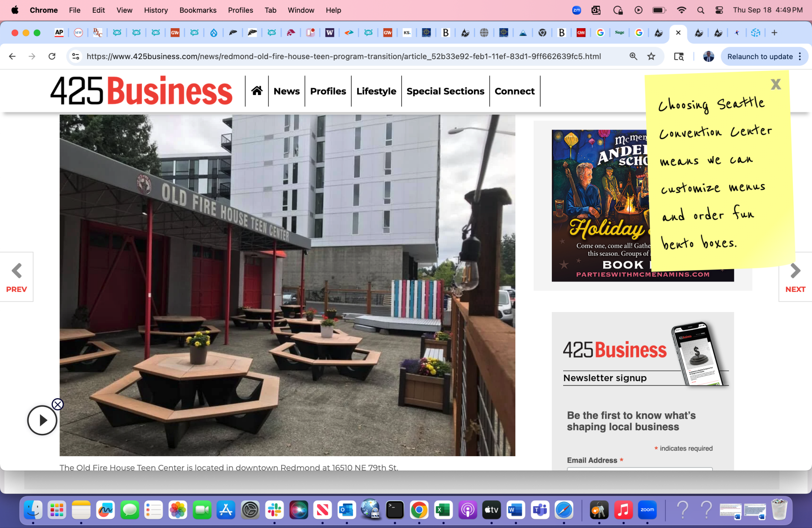Dismiss the floating video player close icon
The image size is (812, 528).
[57, 404]
